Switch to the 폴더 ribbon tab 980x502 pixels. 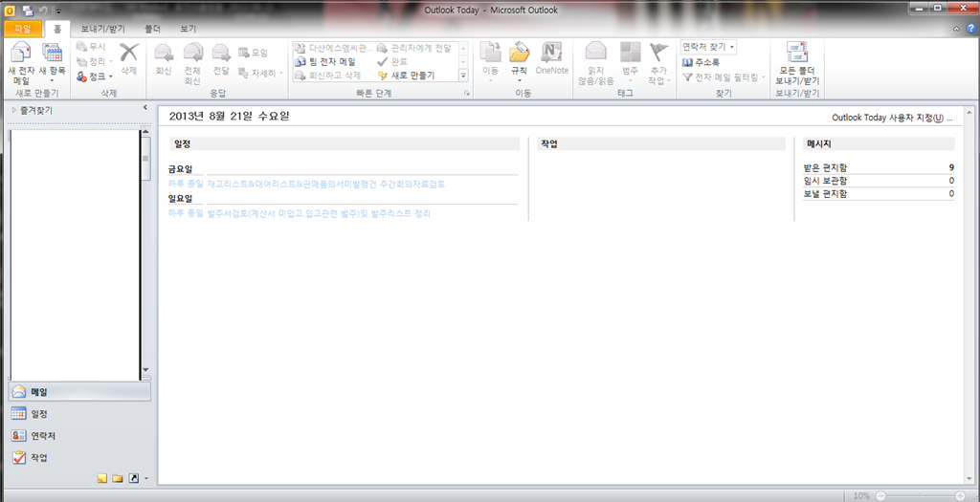(152, 29)
